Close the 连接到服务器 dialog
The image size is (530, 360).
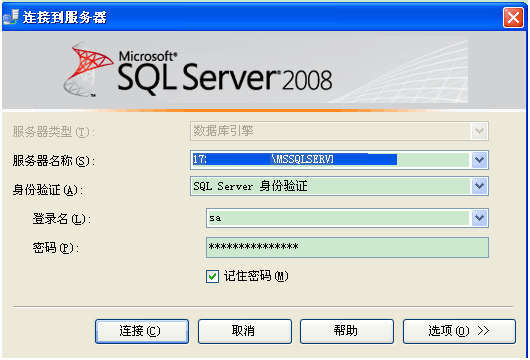point(513,17)
